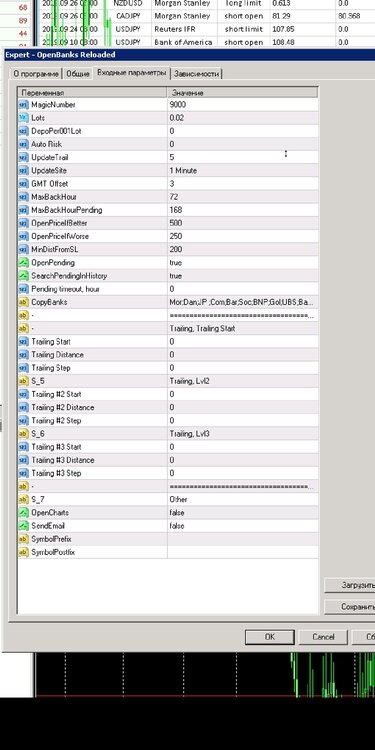Click the S_6 string icon
Viewport: 375px width, 750px height.
(23, 433)
